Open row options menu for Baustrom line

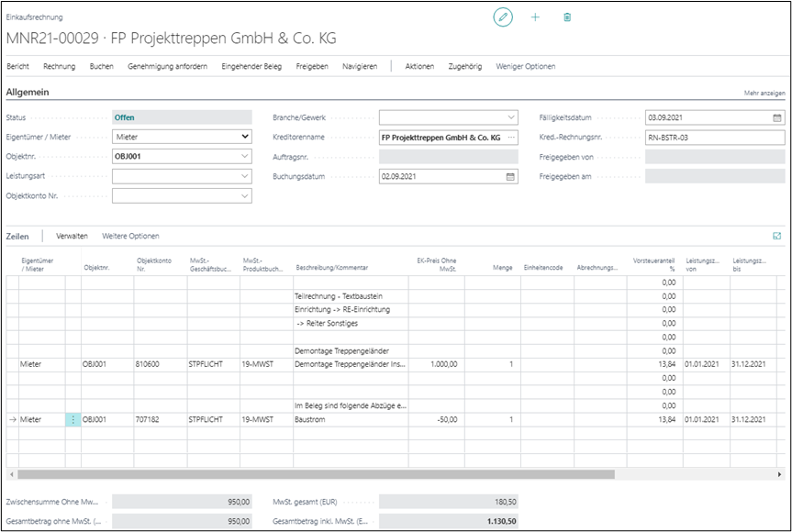[73, 419]
